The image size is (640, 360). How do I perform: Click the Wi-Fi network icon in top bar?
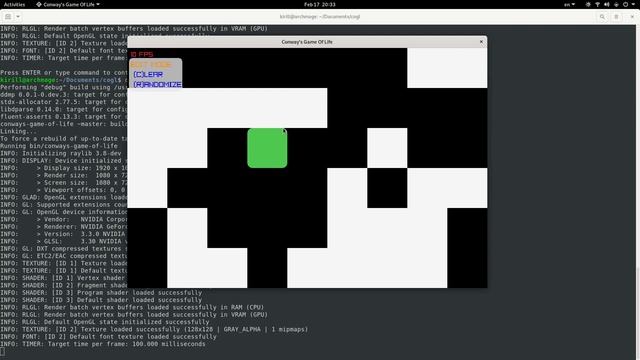pyautogui.click(x=597, y=4)
